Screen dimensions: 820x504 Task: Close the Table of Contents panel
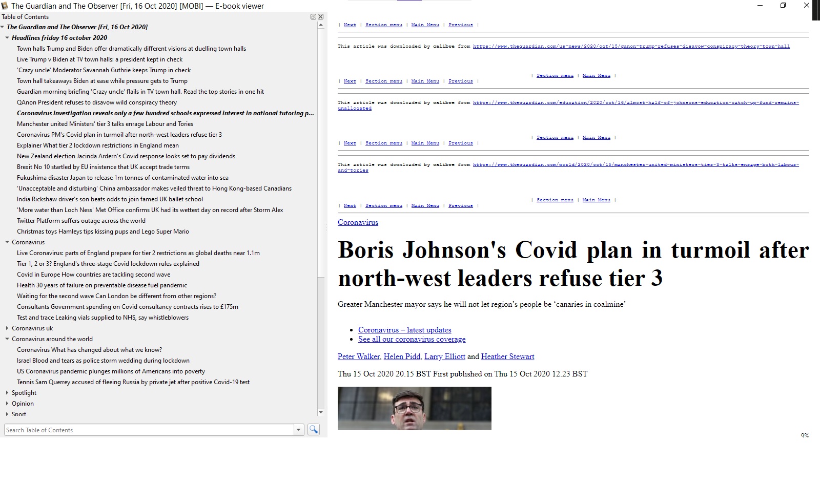coord(320,17)
